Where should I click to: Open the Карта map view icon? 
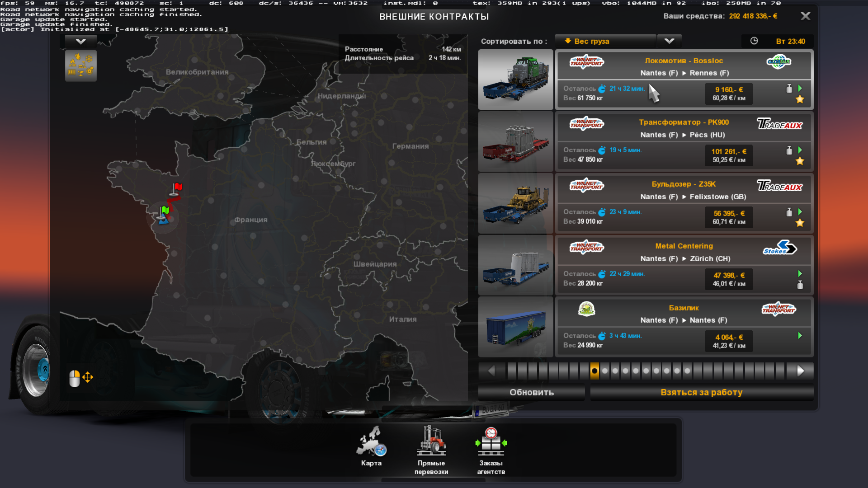(x=371, y=446)
